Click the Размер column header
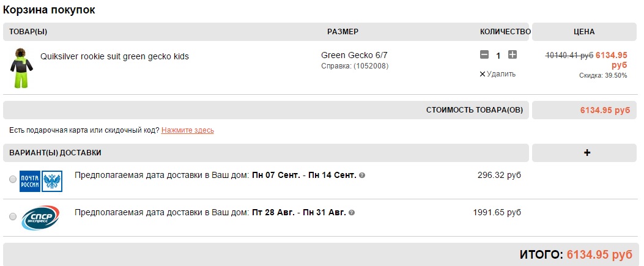Screen dimensions: 644x266 pos(342,32)
